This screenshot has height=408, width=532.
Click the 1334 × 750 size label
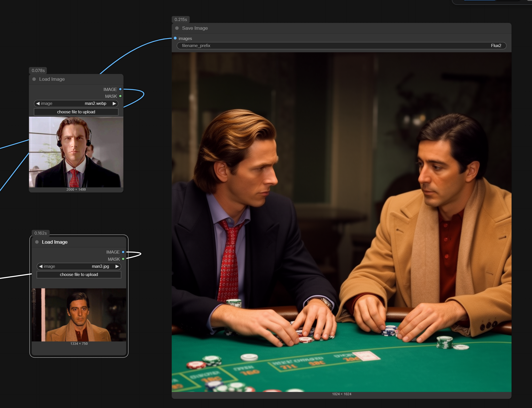(x=79, y=344)
